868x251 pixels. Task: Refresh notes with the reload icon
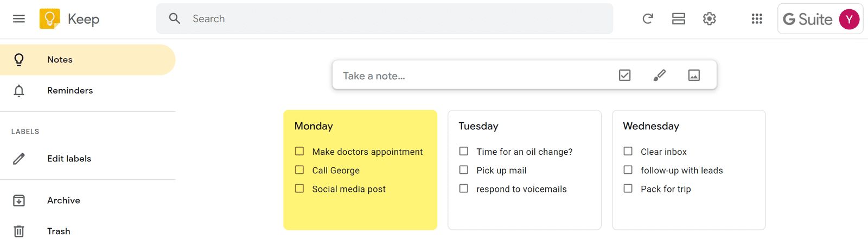648,19
